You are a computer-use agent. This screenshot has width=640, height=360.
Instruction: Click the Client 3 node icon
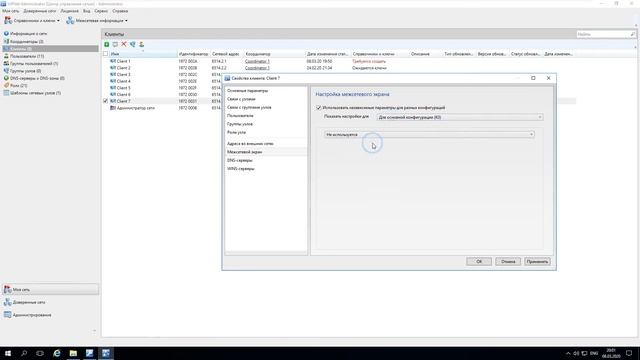(113, 74)
